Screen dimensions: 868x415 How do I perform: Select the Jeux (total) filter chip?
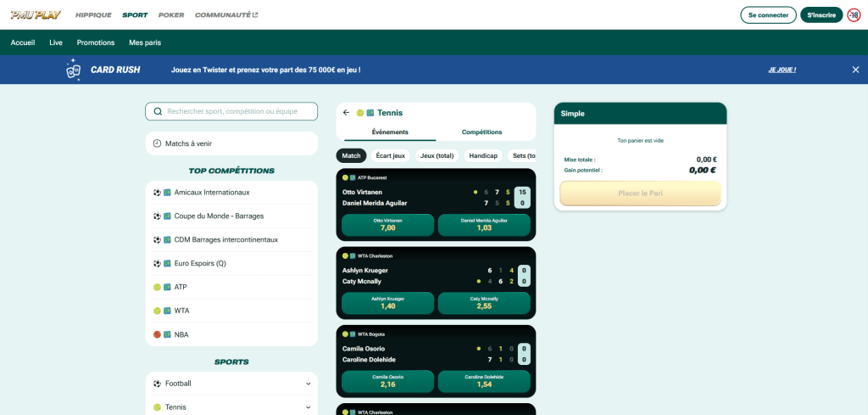(437, 155)
